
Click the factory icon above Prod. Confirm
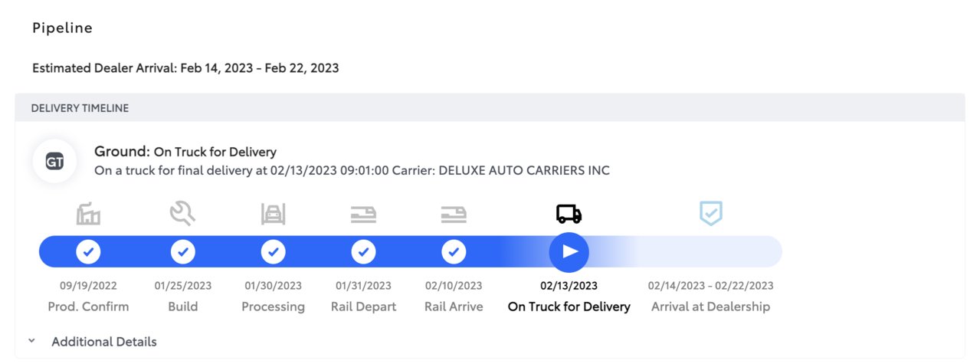[x=89, y=214]
